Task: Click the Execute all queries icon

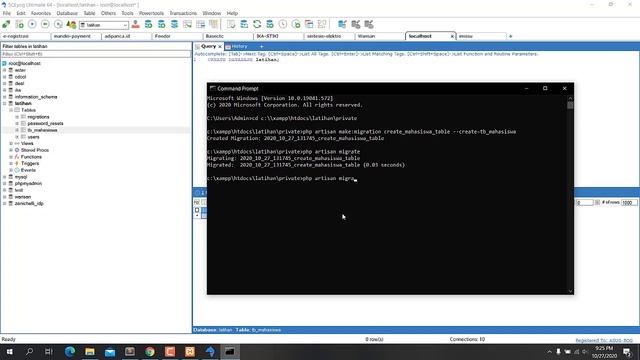Action: click(x=45, y=24)
